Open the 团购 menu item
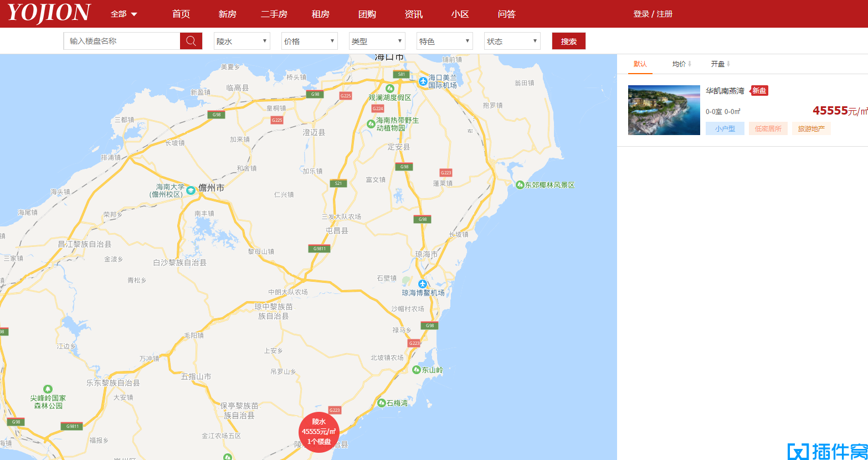868x460 pixels. 367,14
